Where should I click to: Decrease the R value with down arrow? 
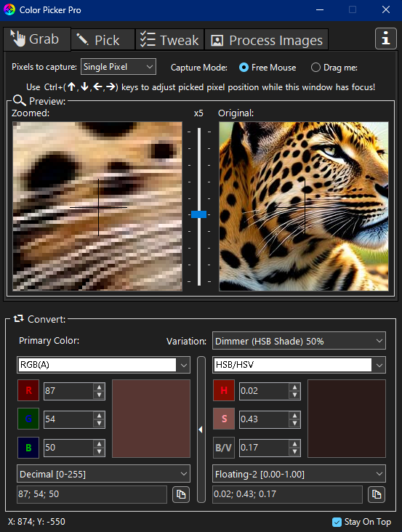click(99, 395)
